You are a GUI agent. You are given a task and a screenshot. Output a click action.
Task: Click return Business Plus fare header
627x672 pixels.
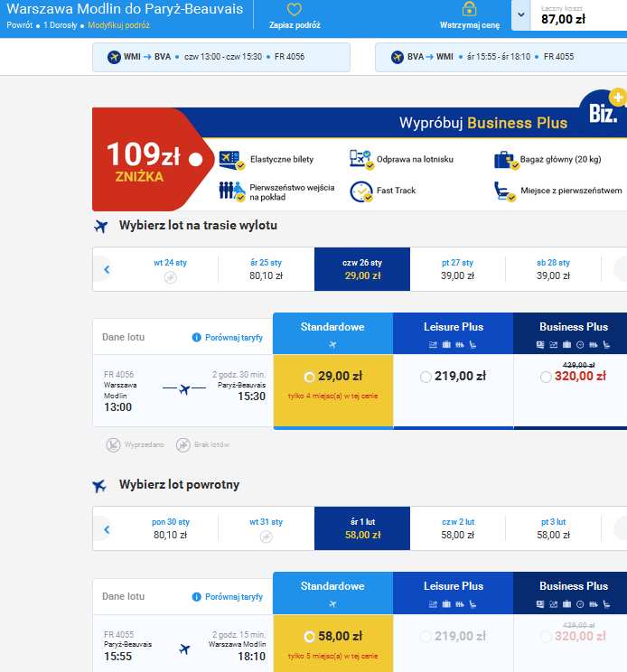pyautogui.click(x=570, y=593)
